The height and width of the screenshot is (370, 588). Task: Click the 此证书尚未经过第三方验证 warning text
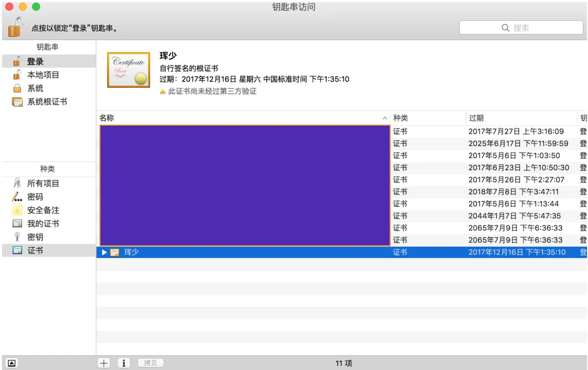pos(212,91)
